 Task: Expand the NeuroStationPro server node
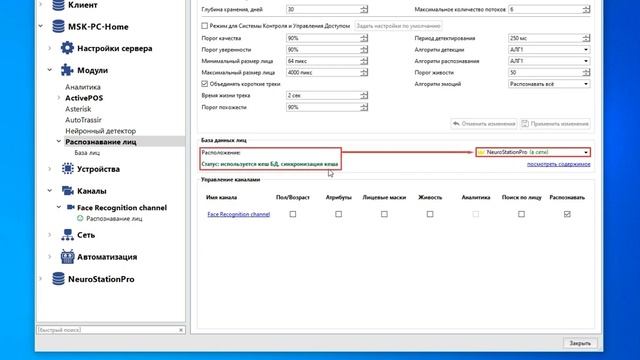(41, 279)
